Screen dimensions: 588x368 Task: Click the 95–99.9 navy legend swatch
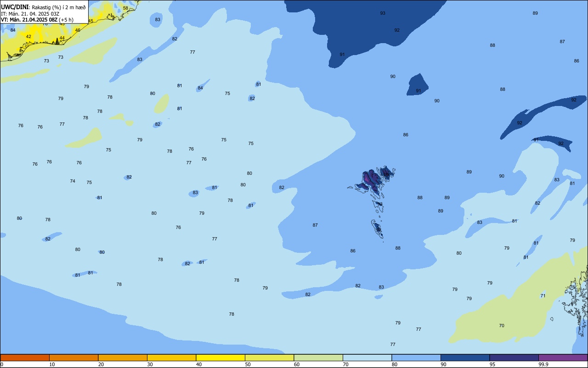[x=514, y=357]
